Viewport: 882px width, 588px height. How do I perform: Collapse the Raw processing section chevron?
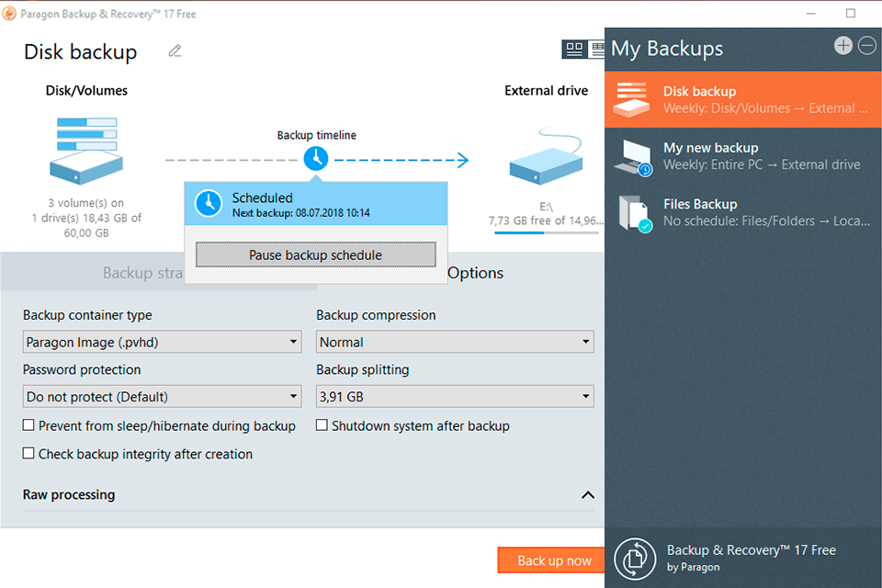[x=588, y=495]
